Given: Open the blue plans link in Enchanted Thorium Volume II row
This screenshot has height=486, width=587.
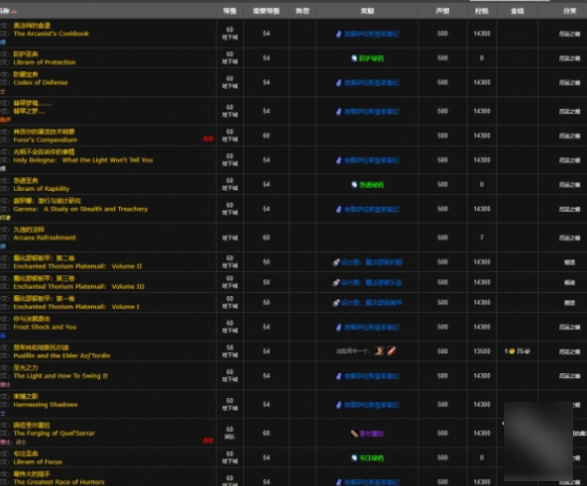Looking at the screenshot, I should pos(372,262).
